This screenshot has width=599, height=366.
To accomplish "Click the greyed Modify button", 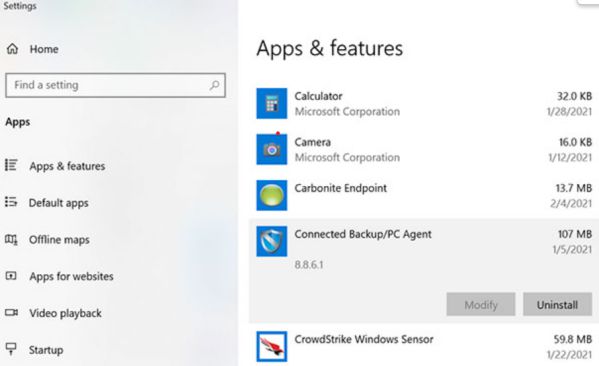I will [481, 304].
